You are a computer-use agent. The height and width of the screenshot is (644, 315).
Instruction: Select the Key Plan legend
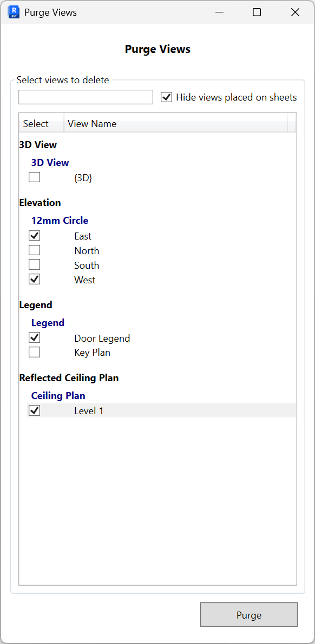[x=34, y=352]
